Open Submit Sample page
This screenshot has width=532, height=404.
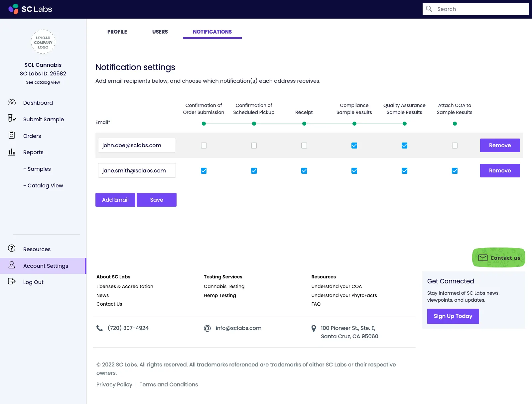tap(44, 119)
